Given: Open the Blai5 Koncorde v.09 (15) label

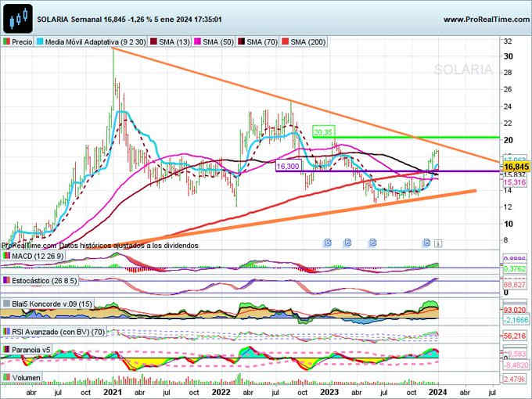Looking at the screenshot, I should [48, 304].
